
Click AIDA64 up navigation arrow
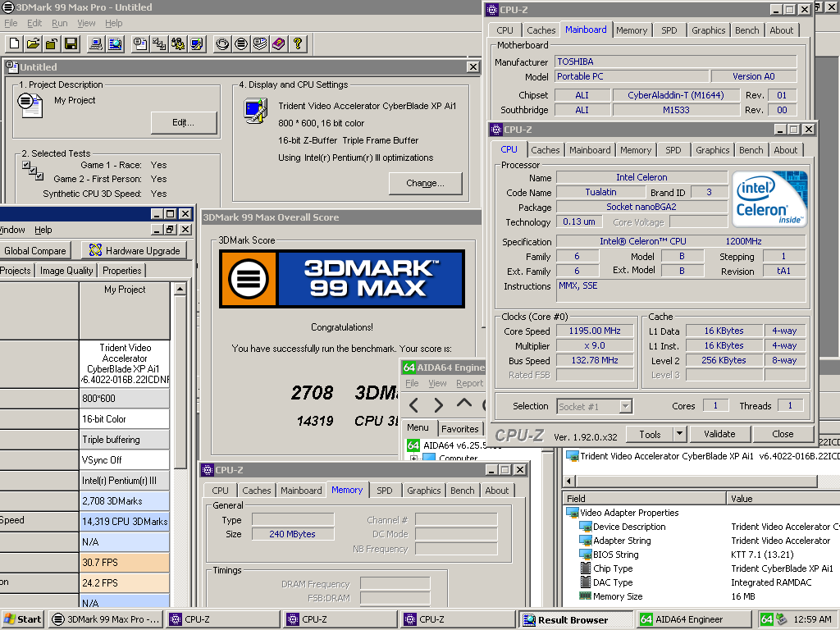464,404
